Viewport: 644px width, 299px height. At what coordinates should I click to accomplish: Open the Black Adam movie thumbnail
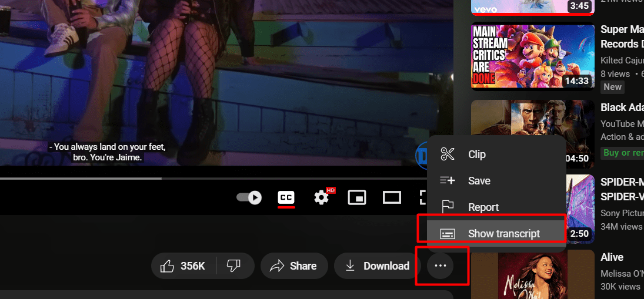(x=533, y=134)
